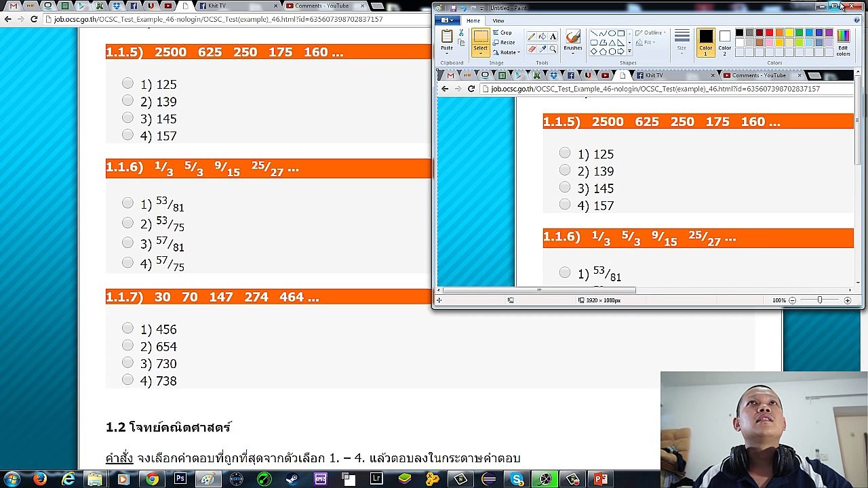
Task: Switch to the Home ribbon tab in Paint
Action: coord(473,20)
